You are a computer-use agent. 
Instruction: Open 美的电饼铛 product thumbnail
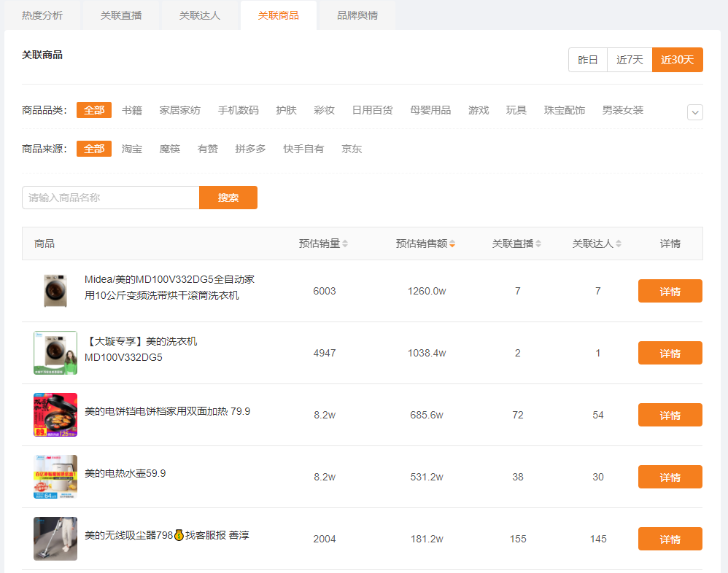tap(55, 415)
